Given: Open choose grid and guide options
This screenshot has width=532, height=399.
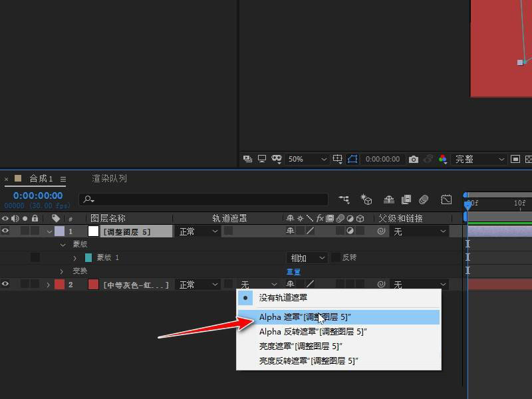Looking at the screenshot, I should point(337,160).
